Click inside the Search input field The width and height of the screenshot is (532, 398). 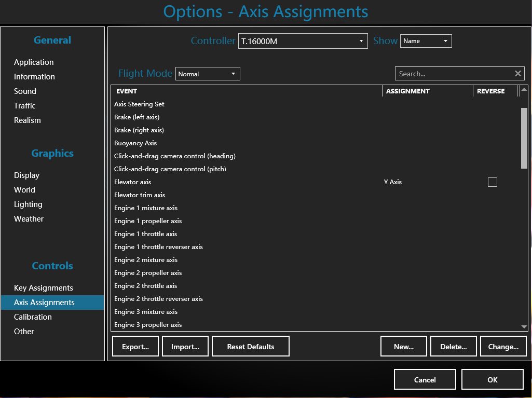coord(452,74)
